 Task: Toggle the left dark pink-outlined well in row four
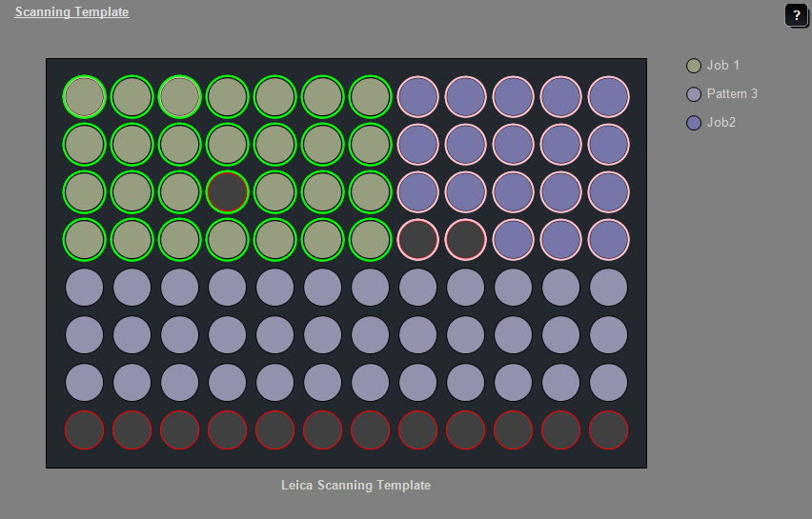pyautogui.click(x=418, y=239)
